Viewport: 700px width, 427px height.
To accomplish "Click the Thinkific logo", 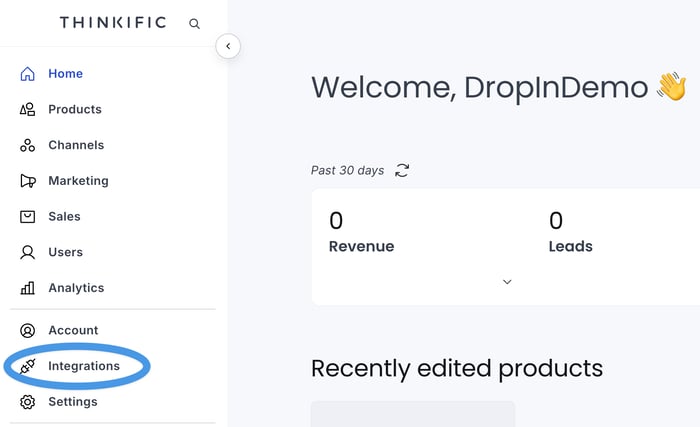I will tap(113, 23).
